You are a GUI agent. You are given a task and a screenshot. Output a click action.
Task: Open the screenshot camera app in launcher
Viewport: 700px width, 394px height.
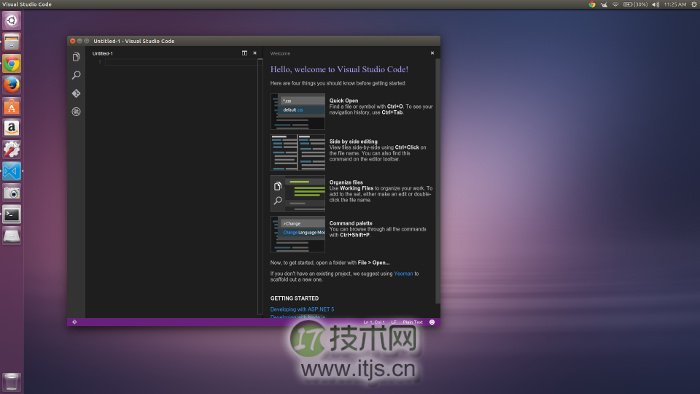tap(12, 193)
